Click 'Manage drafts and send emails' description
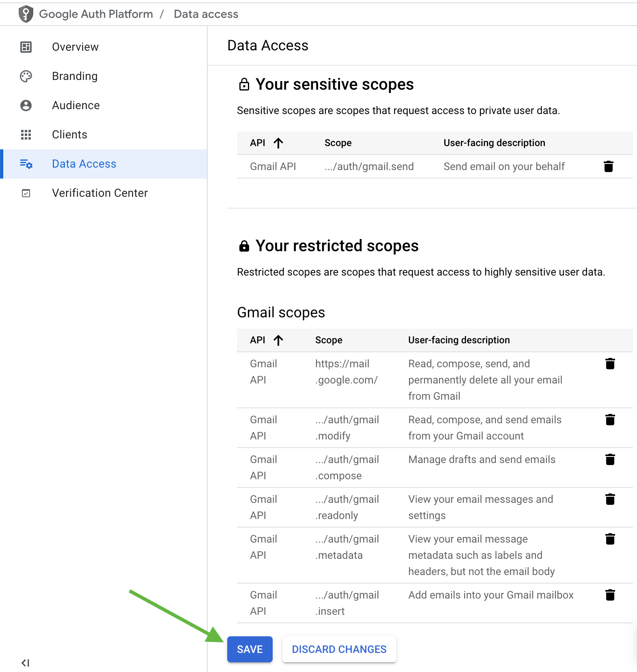637x672 pixels. coord(482,459)
